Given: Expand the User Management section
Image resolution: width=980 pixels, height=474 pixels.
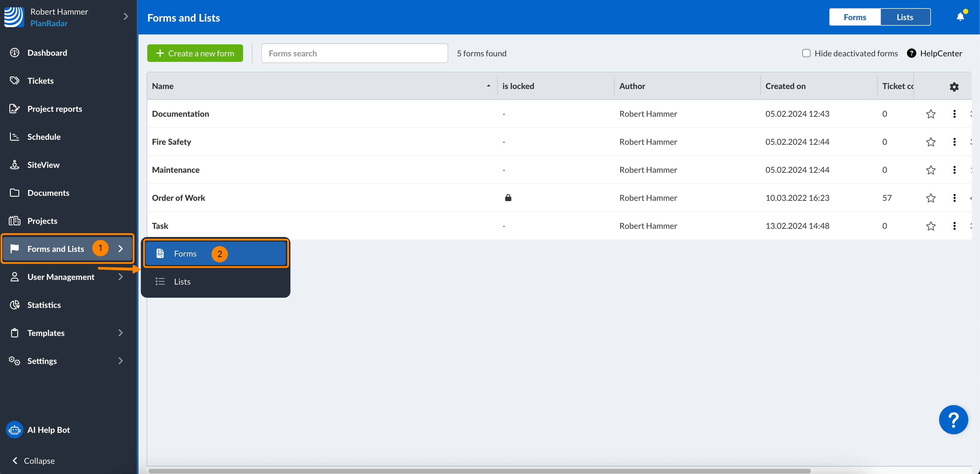Looking at the screenshot, I should click(61, 277).
